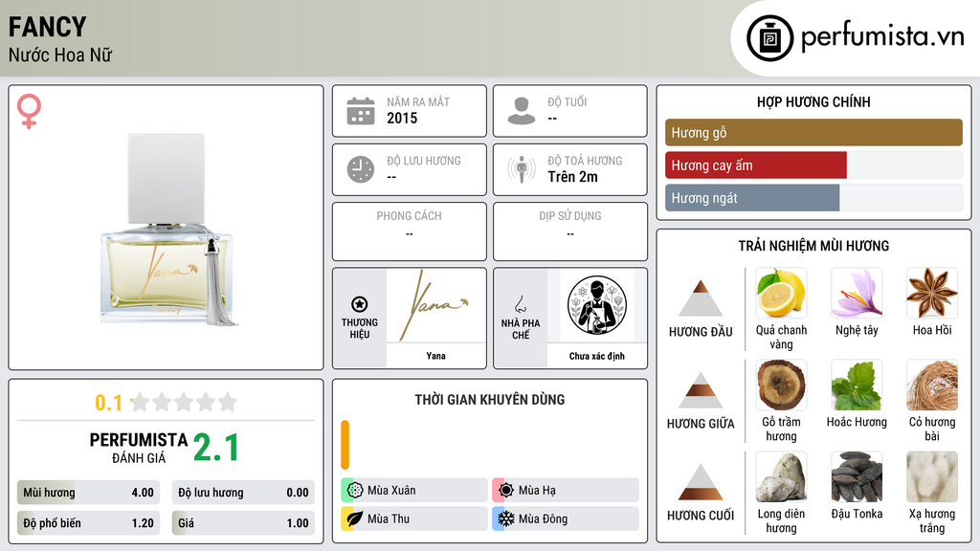Select the Hoa Hồi star anise note
This screenshot has height=551, width=980.
coord(932,293)
